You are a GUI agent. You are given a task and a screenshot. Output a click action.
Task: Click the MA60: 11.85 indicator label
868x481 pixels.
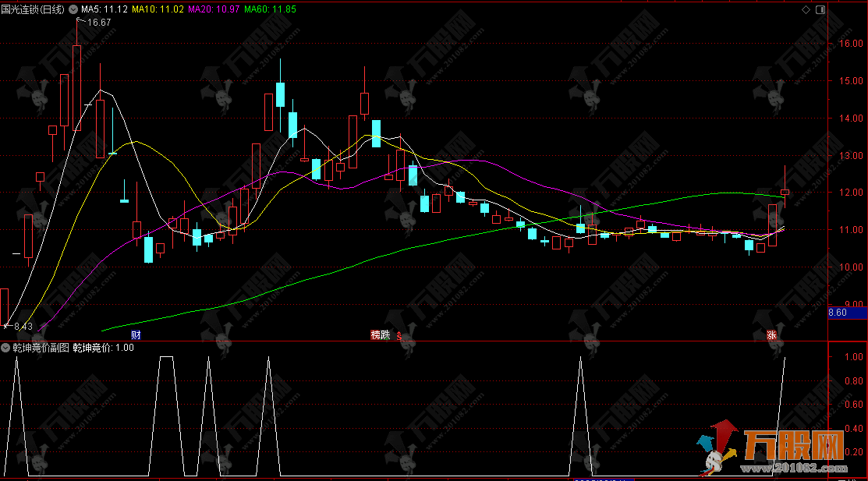270,9
